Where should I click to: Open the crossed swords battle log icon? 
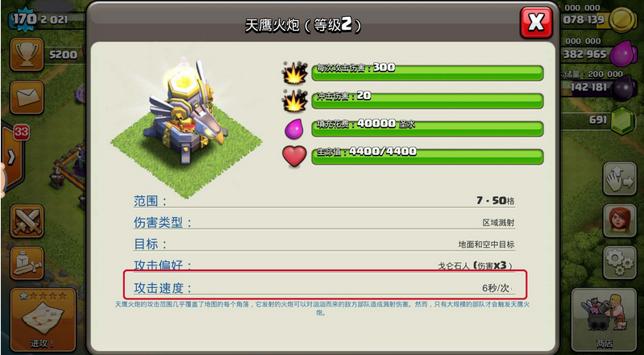point(27,221)
